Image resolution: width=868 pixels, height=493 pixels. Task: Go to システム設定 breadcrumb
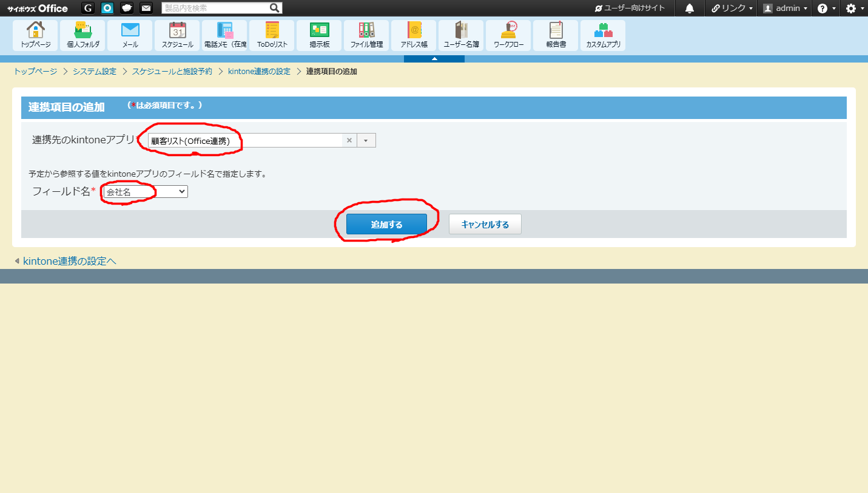[x=95, y=72]
